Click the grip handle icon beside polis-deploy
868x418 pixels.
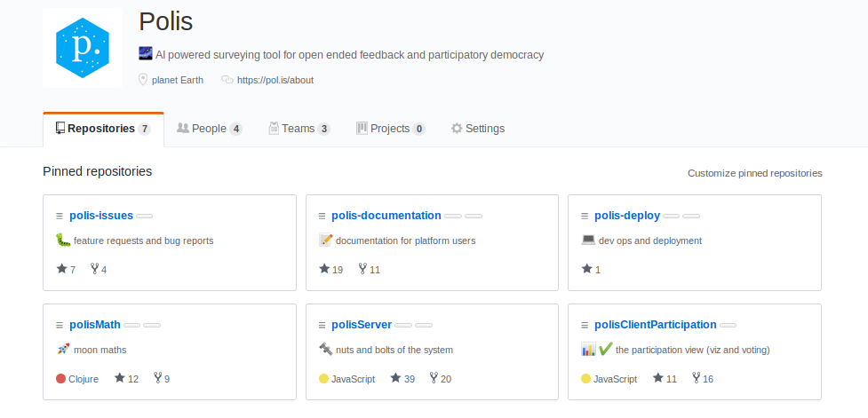tap(585, 217)
